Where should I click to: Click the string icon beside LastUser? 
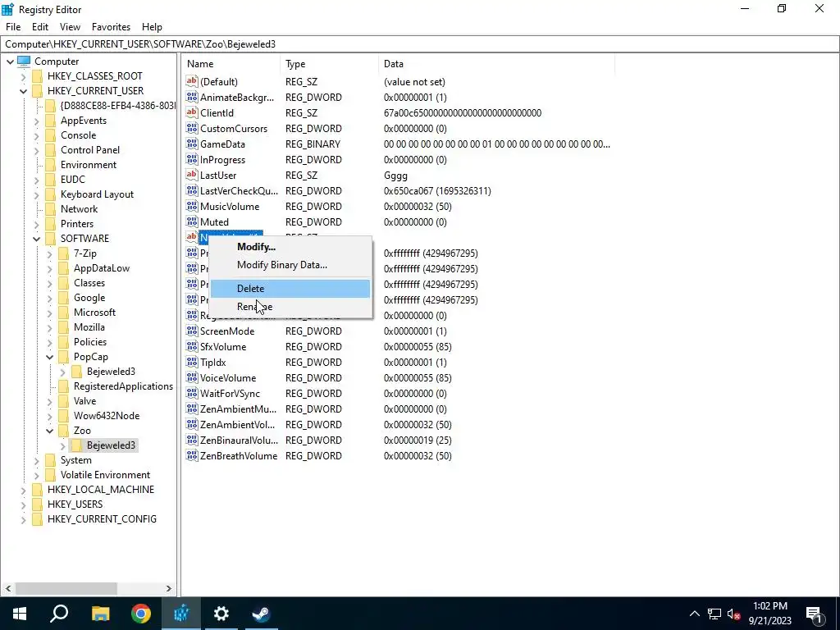coord(192,175)
